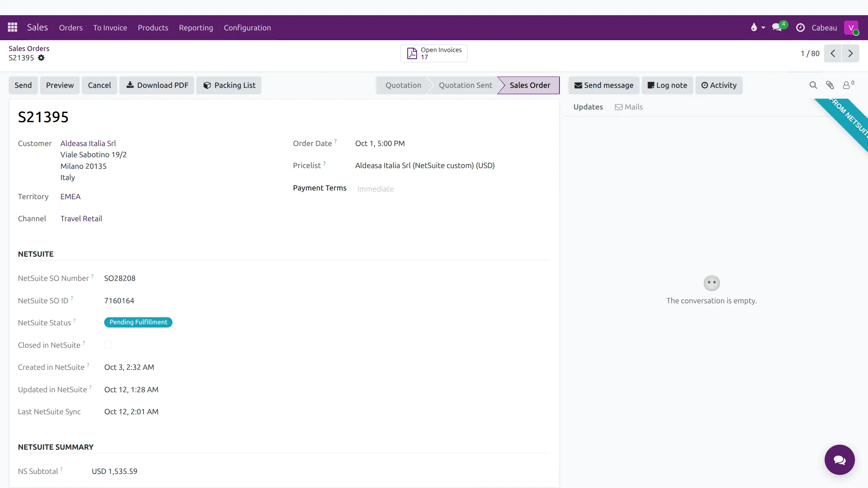Screen dimensions: 868x488
Task: Toggle the Closed in NetSuite checkbox
Action: (x=108, y=345)
